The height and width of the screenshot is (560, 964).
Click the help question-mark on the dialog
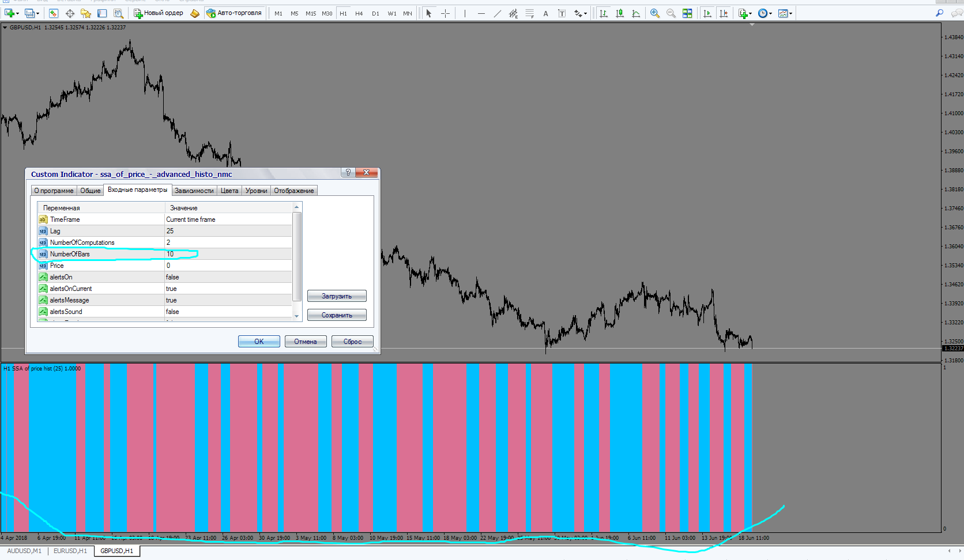point(348,172)
